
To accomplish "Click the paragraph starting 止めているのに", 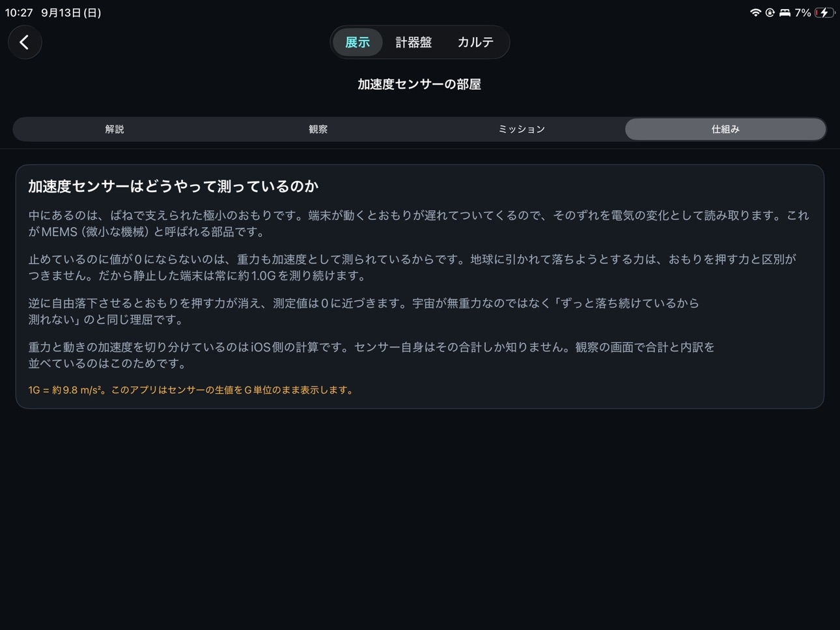I will (412, 267).
